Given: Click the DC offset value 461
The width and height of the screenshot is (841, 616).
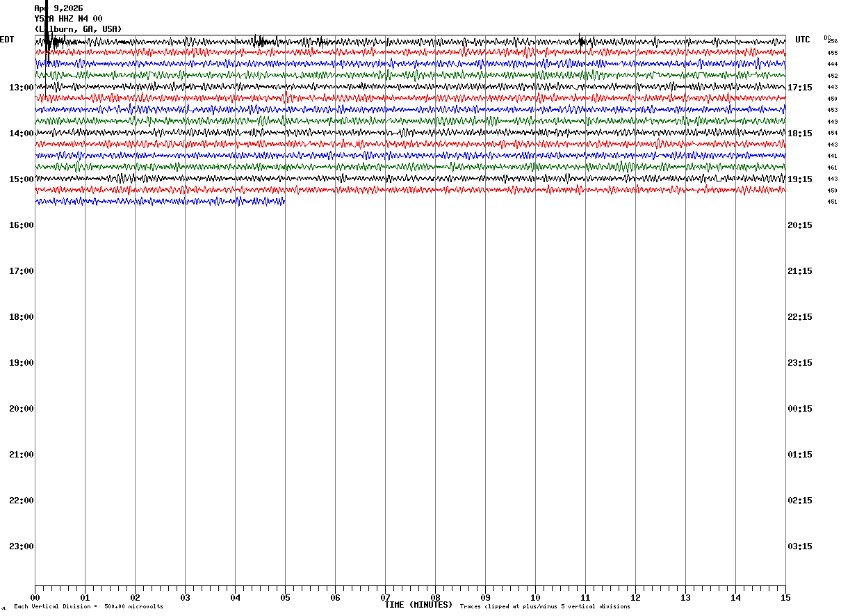Looking at the screenshot, I should 832,168.
